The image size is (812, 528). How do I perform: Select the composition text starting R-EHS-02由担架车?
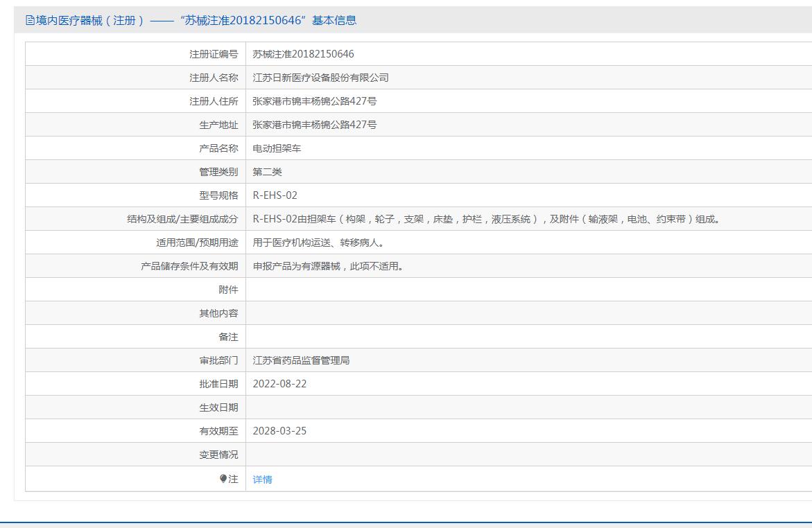pyautogui.click(x=486, y=219)
